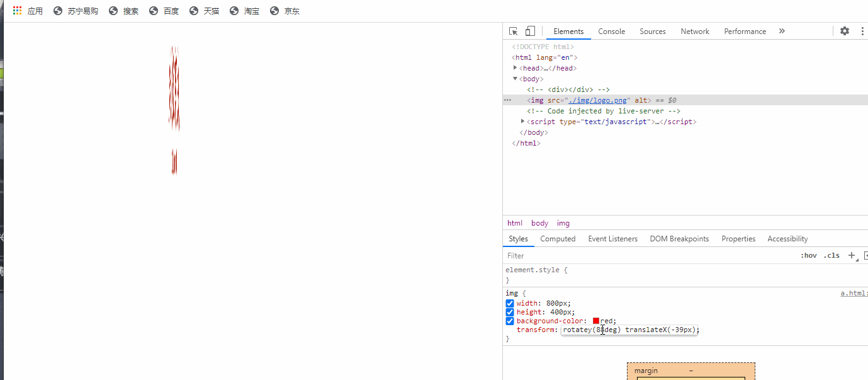Open the 天猫 bookmark
The image size is (868, 380).
[x=204, y=11]
